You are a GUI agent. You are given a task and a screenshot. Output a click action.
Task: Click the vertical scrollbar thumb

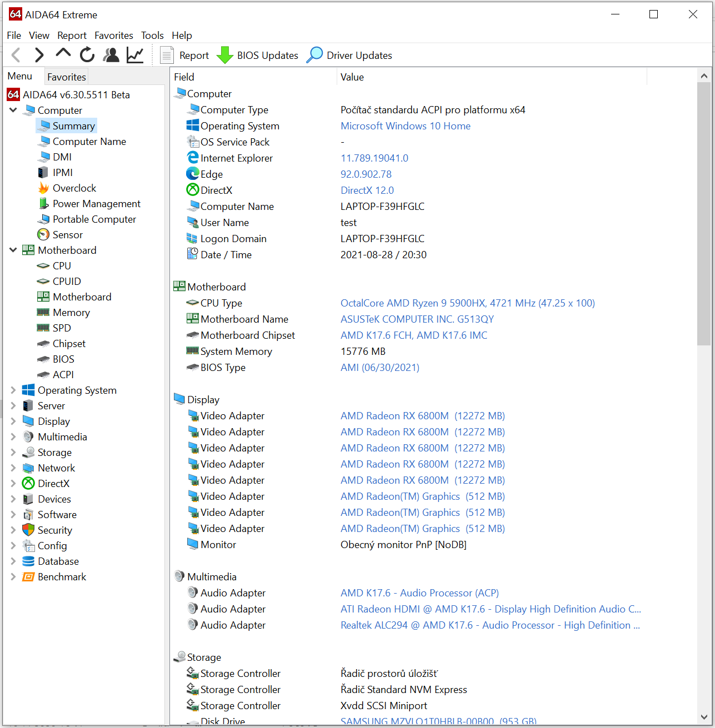704,214
